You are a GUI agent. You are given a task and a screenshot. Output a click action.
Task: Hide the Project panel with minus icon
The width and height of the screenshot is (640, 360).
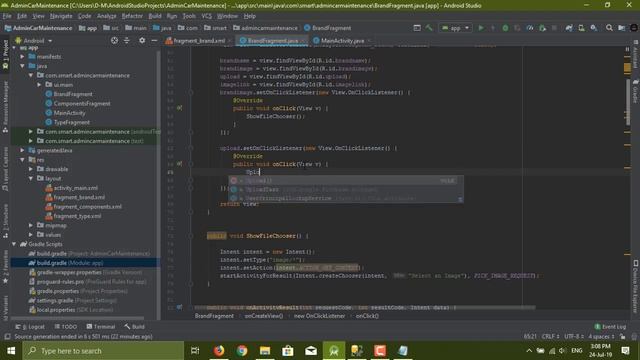(x=154, y=40)
